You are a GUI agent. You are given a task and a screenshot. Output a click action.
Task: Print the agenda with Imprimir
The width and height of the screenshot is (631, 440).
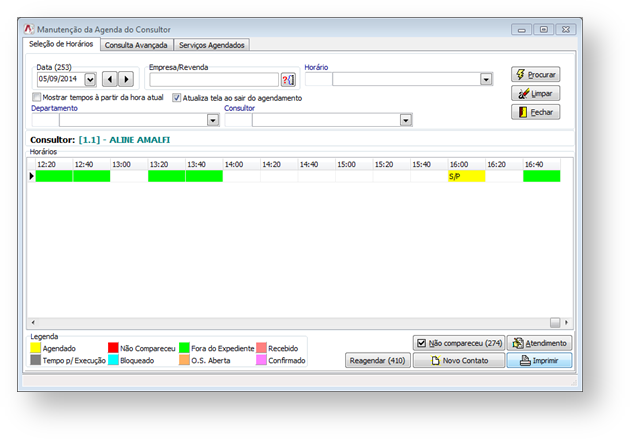click(x=539, y=360)
